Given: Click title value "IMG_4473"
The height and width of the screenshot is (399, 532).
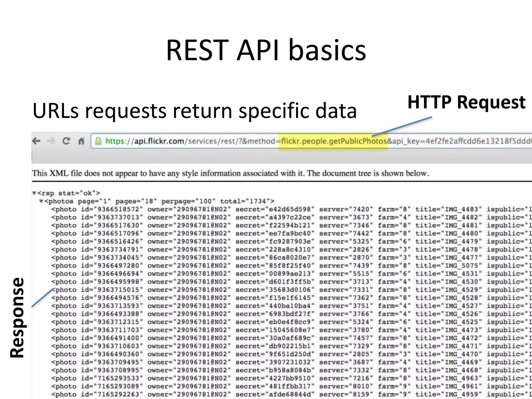Looking at the screenshot, I should click(x=461, y=330).
